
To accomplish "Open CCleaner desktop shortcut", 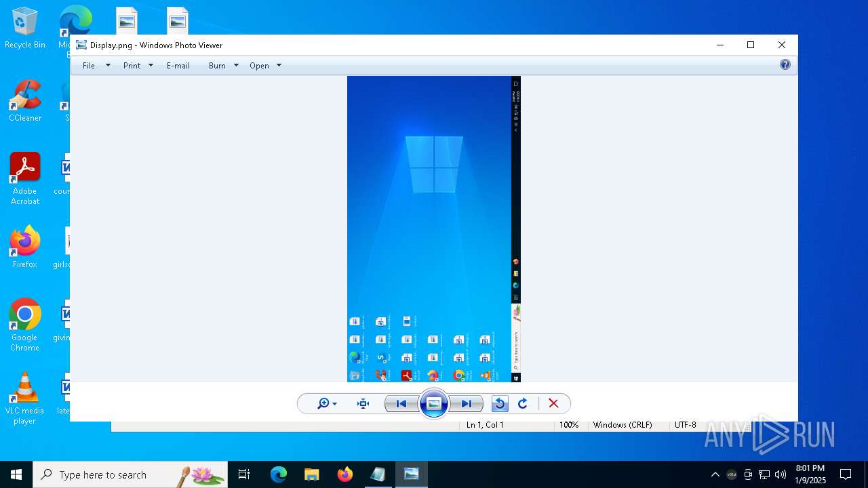I will tap(25, 100).
